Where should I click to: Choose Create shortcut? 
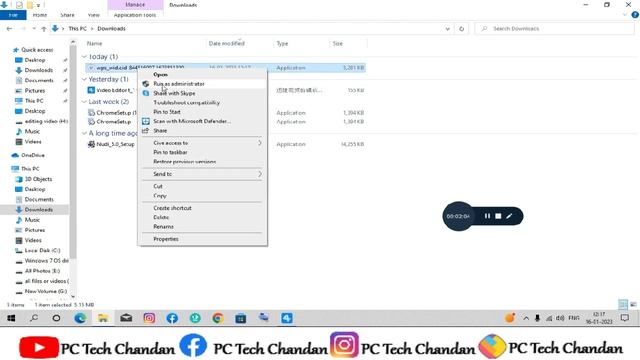click(172, 208)
